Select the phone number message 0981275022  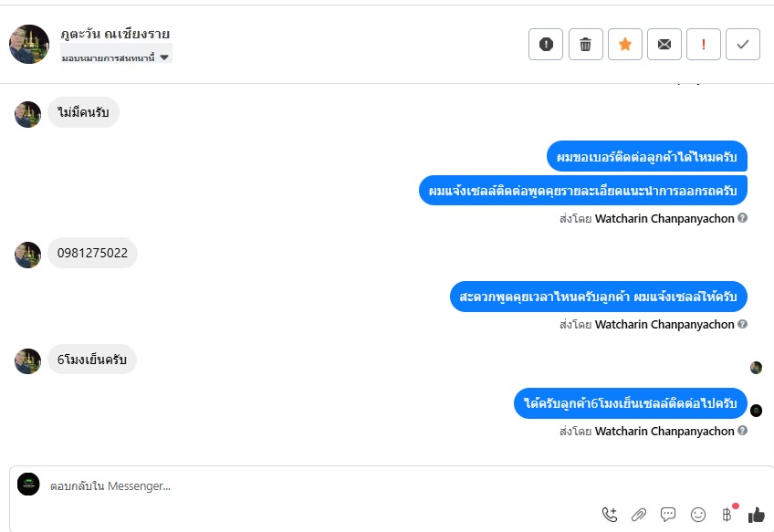point(92,253)
